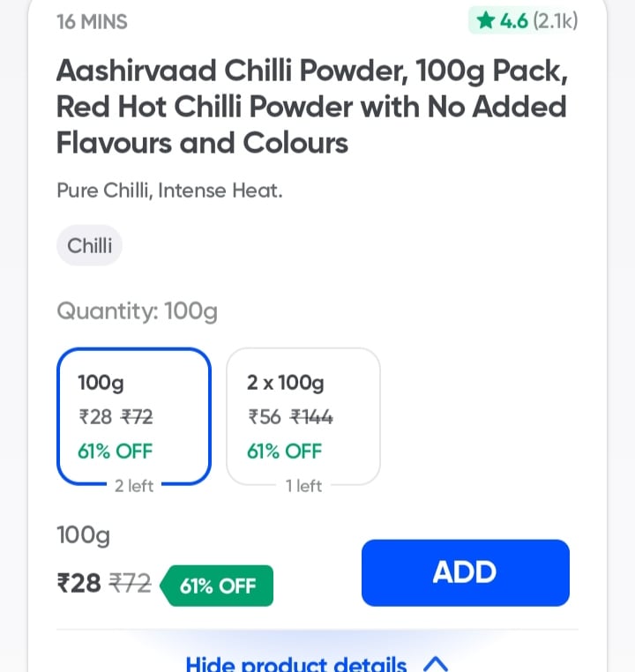Click the Quantity: 100g label
635x672 pixels.
click(137, 311)
